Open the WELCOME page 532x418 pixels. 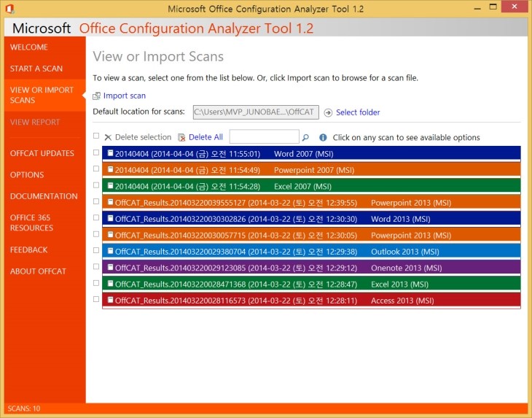point(29,47)
